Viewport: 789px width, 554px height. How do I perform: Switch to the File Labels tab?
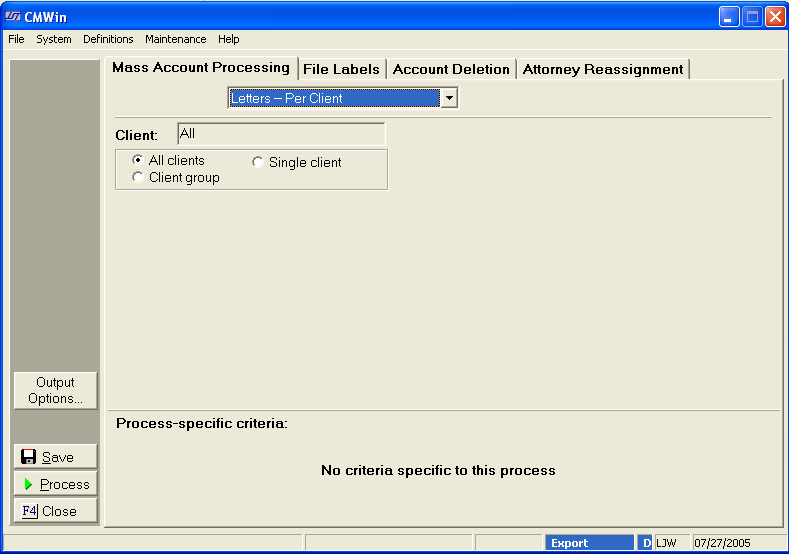pyautogui.click(x=341, y=69)
